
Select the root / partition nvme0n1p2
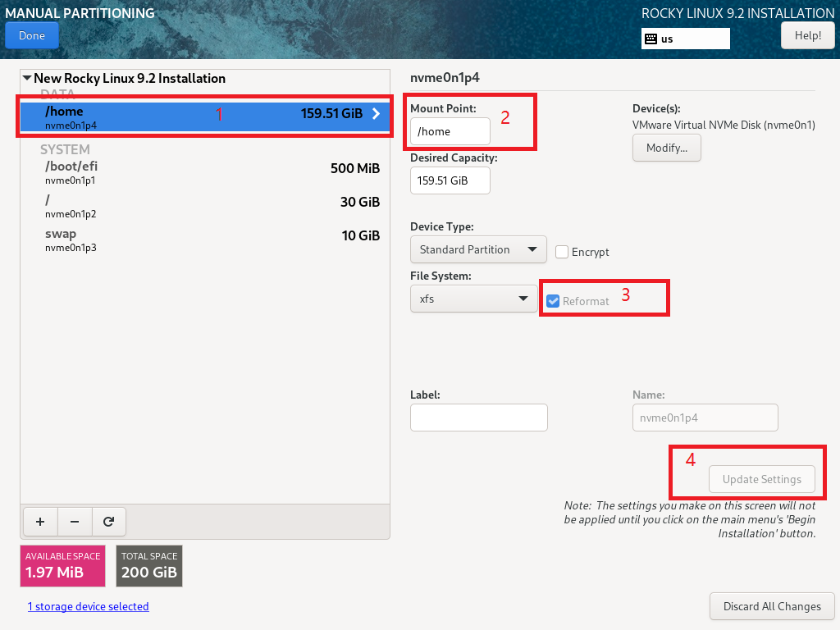click(205, 206)
